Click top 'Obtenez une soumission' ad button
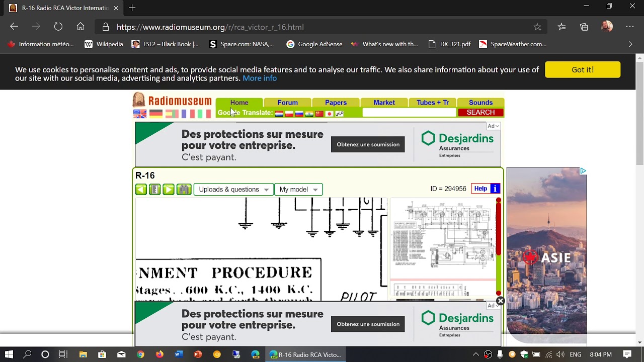The width and height of the screenshot is (644, 362). (368, 144)
